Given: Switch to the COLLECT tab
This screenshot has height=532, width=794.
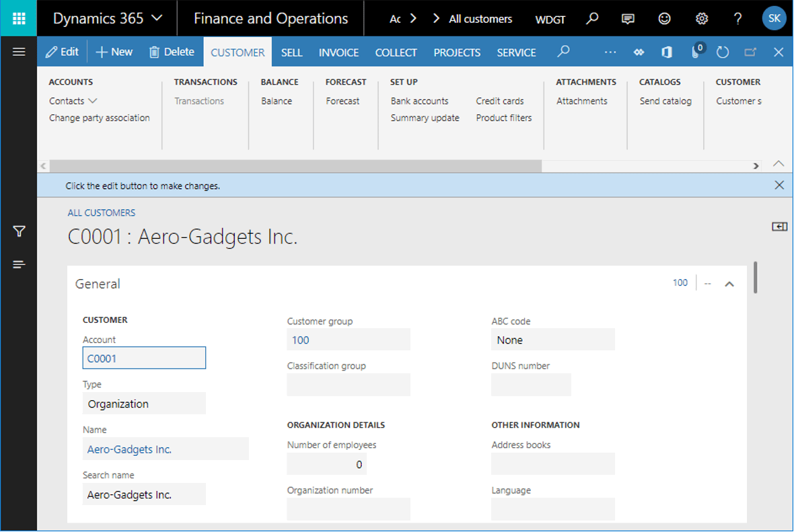Looking at the screenshot, I should point(396,52).
